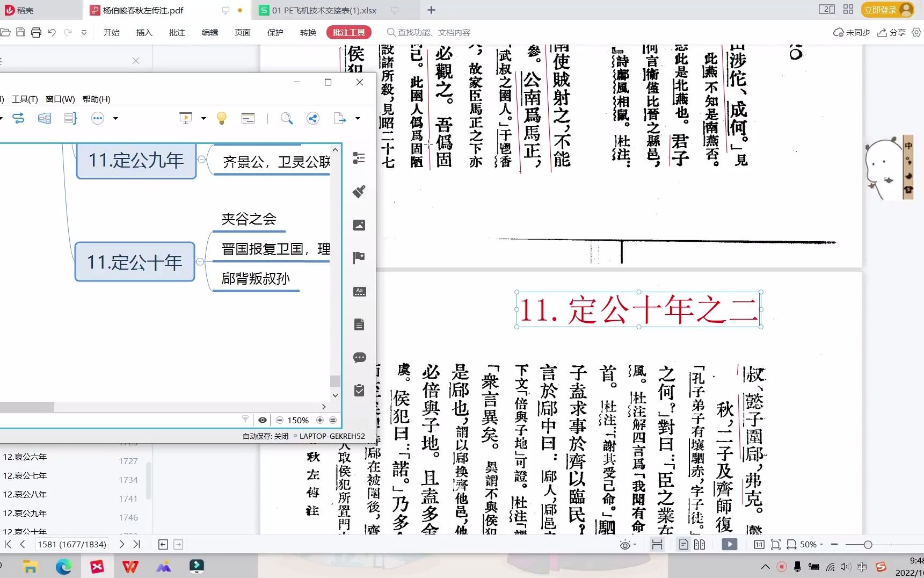The height and width of the screenshot is (578, 924).
Task: Click the Undo arrow in WPS toolbar
Action: 52,32
